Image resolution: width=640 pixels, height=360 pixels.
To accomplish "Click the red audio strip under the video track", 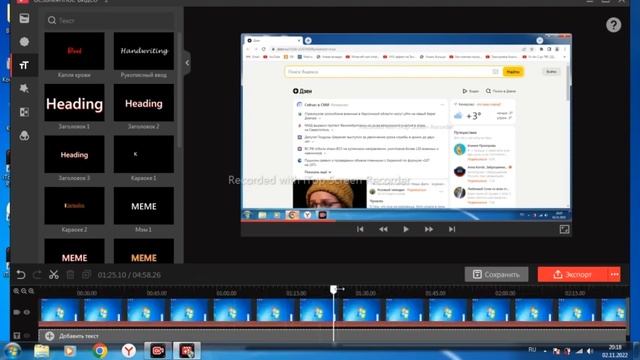I will click(333, 324).
